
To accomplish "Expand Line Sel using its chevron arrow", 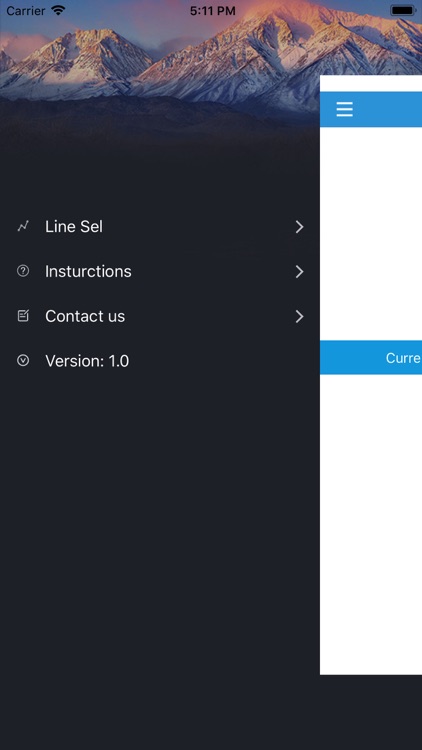I will pos(300,227).
